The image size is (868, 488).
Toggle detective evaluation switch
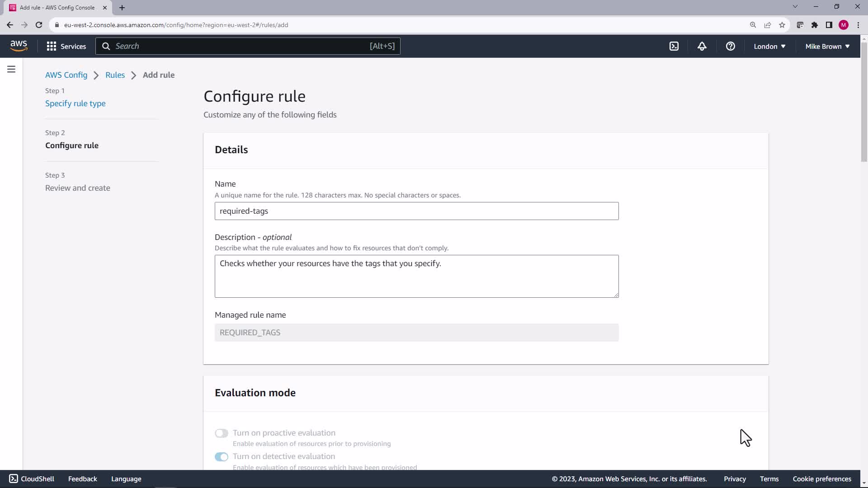[x=222, y=457]
